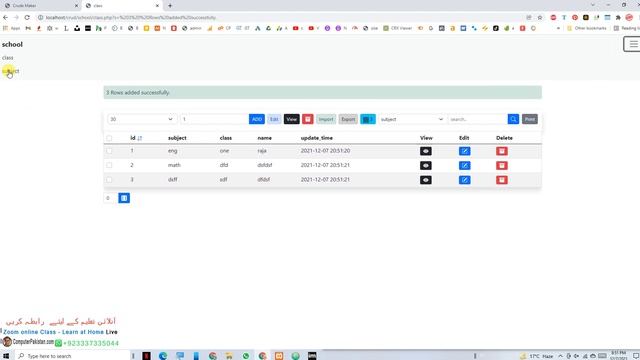
Task: Open the Other bookmarks folder
Action: pyautogui.click(x=587, y=28)
